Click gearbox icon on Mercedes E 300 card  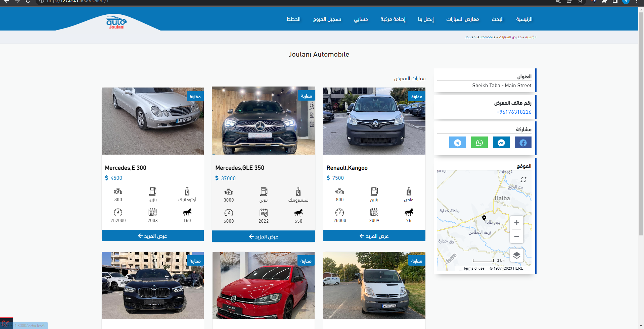click(x=187, y=191)
